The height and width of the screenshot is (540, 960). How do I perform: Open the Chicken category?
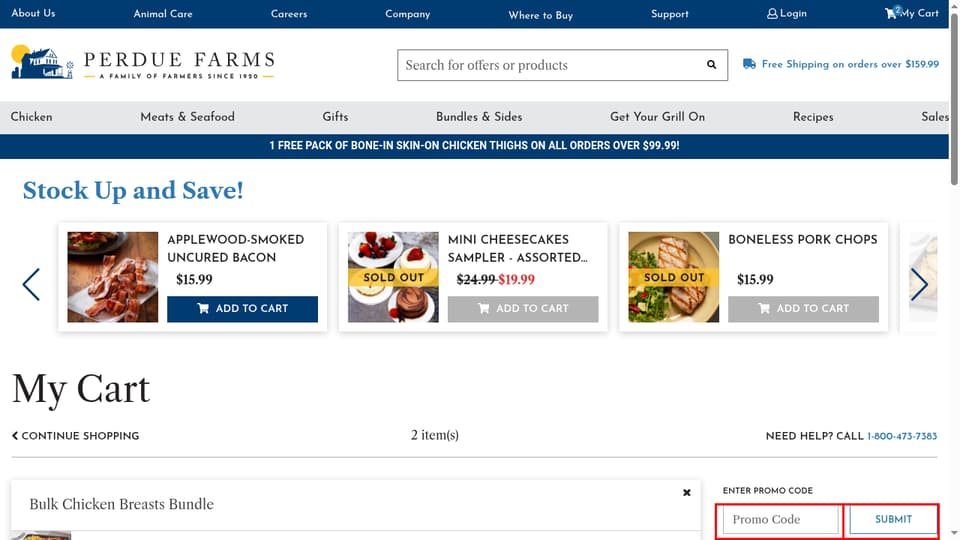31,117
